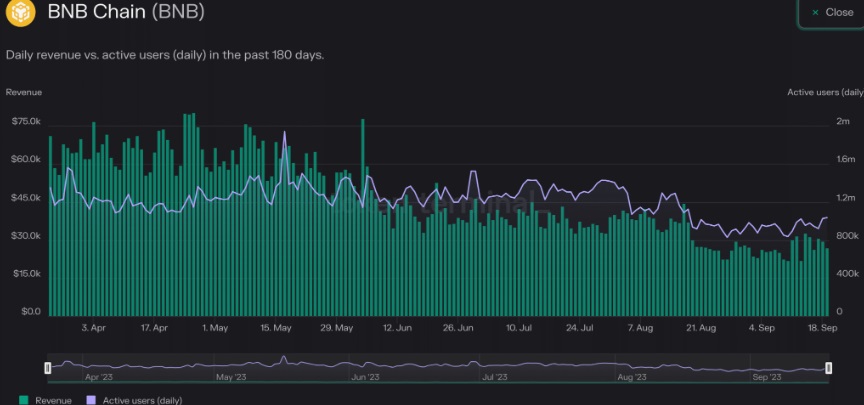This screenshot has width=864, height=405.
Task: Click the 29. May x-axis date label
Action: [x=336, y=328]
